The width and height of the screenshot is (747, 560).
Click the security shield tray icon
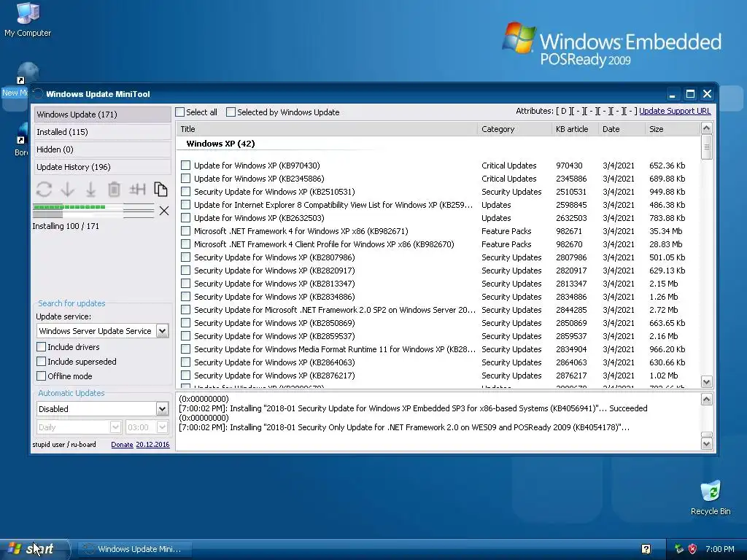[693, 549]
